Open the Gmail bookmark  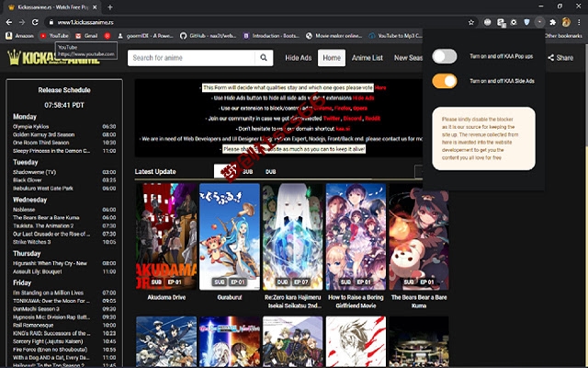point(86,36)
